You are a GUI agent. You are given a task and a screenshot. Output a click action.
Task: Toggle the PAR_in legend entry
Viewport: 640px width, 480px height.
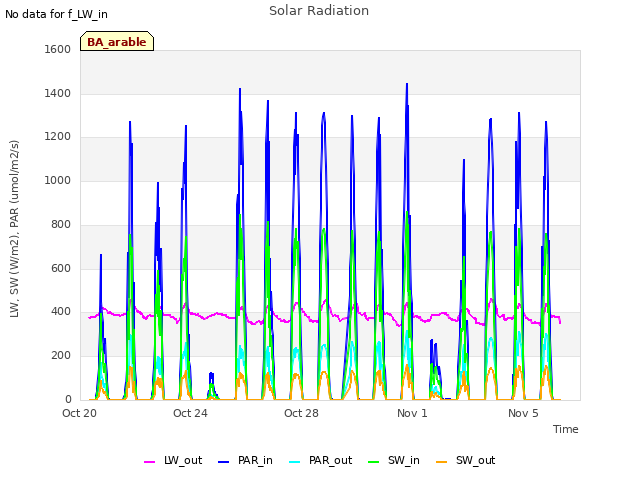coord(245,461)
